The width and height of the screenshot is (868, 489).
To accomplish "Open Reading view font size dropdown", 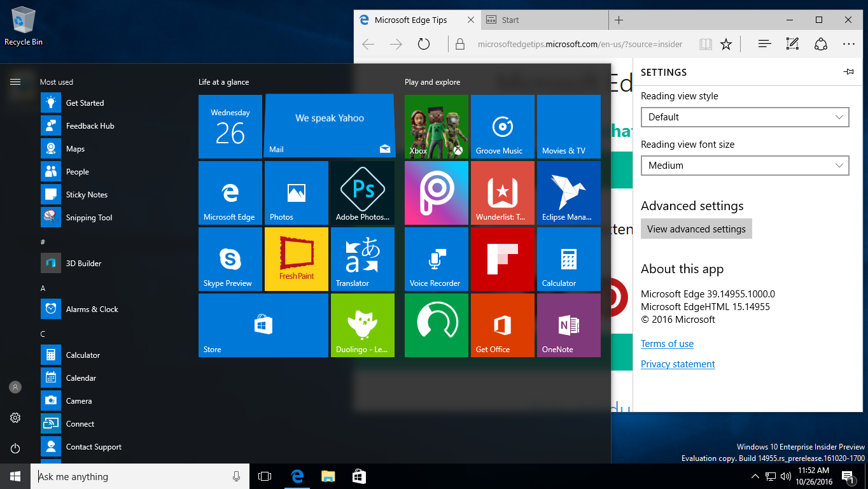I will click(745, 166).
